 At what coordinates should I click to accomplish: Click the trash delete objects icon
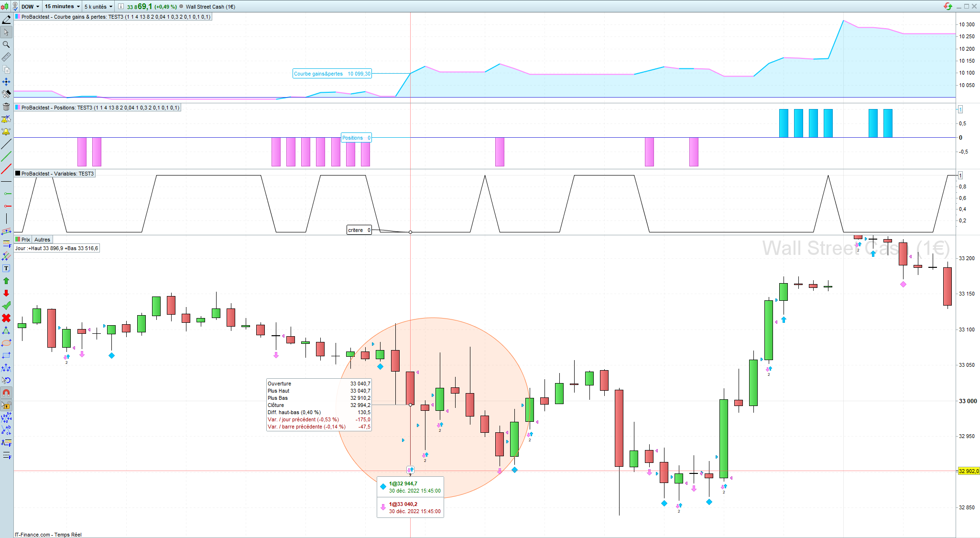tap(6, 106)
